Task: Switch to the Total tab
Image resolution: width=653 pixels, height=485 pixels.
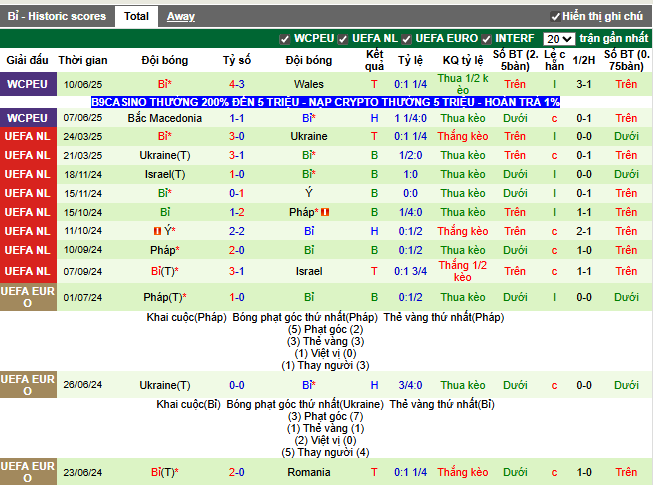Action: [x=136, y=16]
